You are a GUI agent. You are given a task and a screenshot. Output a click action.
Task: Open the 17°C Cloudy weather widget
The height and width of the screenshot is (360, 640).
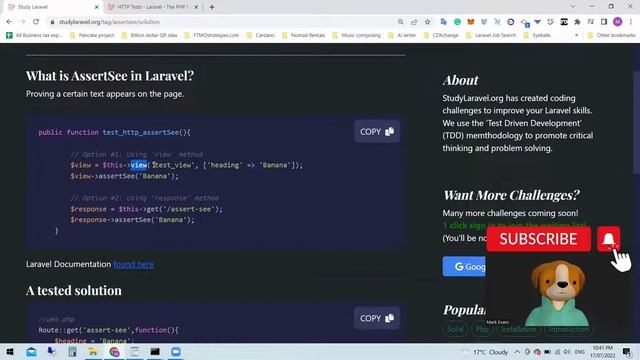[x=486, y=352]
